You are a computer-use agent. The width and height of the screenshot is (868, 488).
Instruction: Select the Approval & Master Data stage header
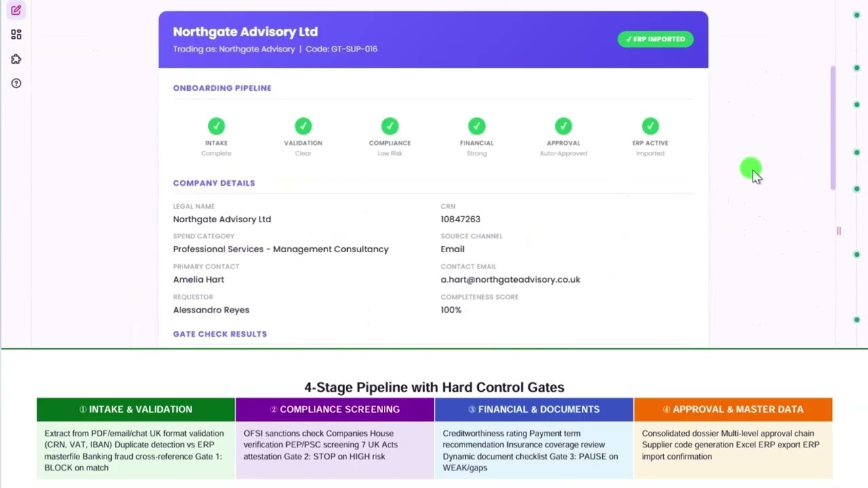click(x=733, y=409)
